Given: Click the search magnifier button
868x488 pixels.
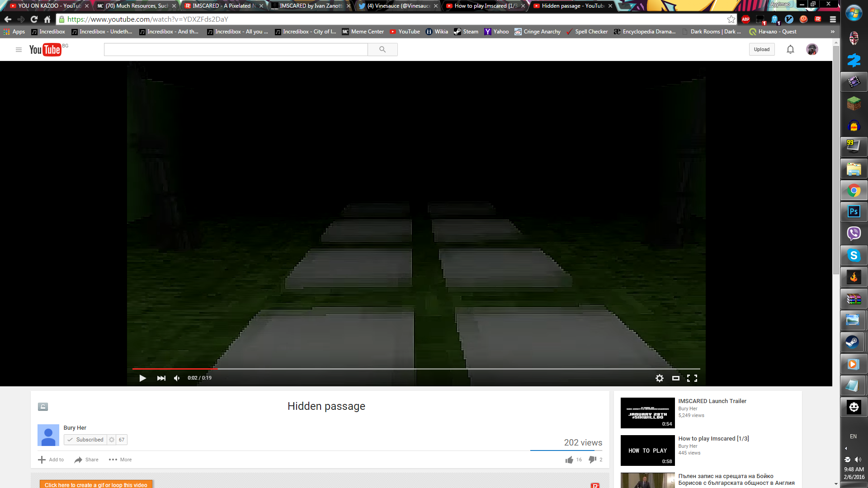Looking at the screenshot, I should pos(382,50).
